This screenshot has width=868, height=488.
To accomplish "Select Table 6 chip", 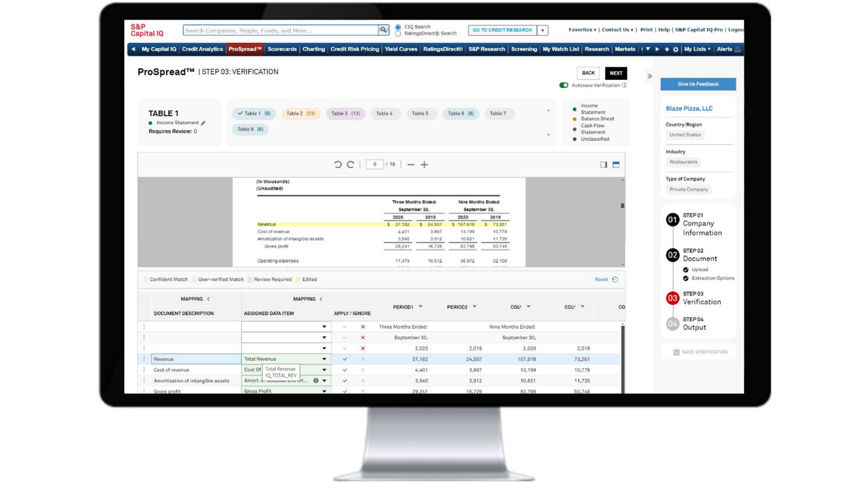I will (x=460, y=114).
